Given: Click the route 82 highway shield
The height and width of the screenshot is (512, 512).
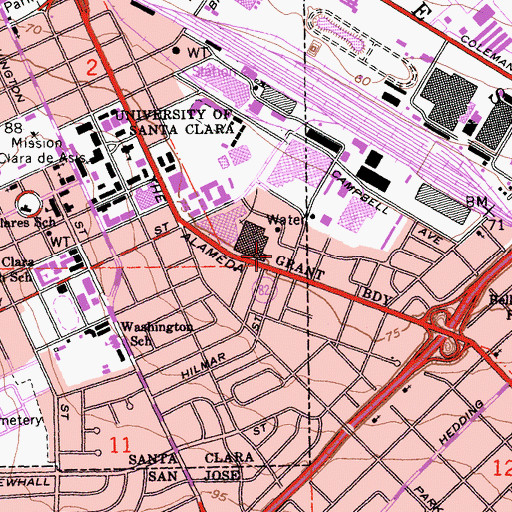Looking at the screenshot, I should point(264,291).
